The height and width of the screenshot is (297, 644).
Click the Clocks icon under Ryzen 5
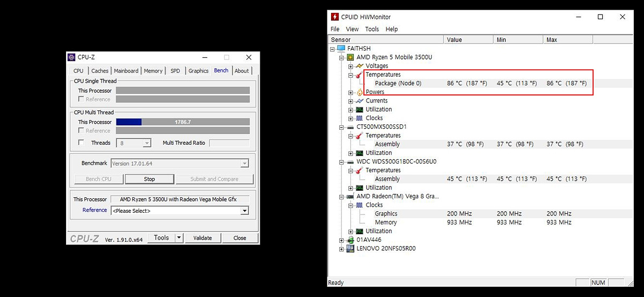(x=360, y=118)
